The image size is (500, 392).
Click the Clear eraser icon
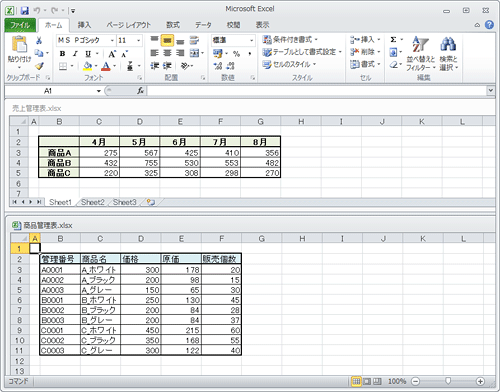pyautogui.click(x=393, y=65)
